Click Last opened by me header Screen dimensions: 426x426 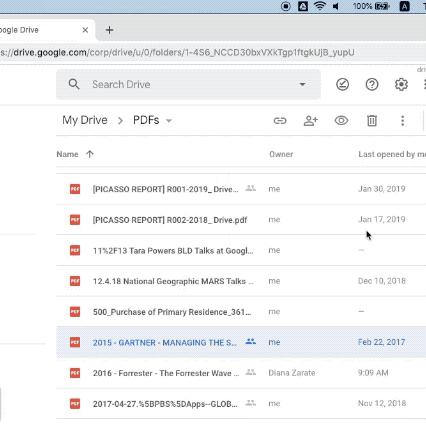(392, 154)
